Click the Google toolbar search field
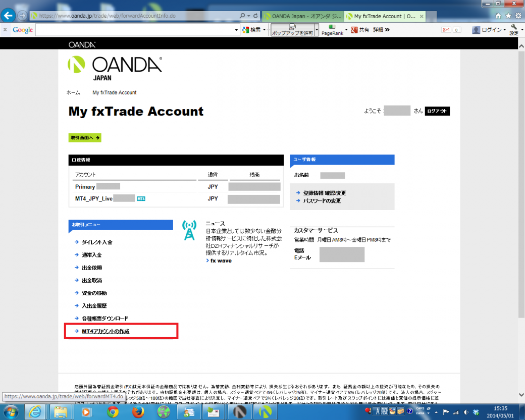525x420 pixels. 135,30
